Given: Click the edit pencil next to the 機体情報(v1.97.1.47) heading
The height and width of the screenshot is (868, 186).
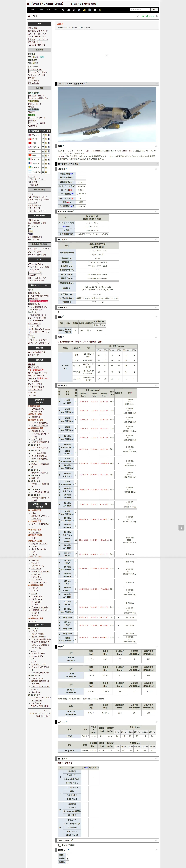Looking at the screenshot, I should (x=79, y=163).
